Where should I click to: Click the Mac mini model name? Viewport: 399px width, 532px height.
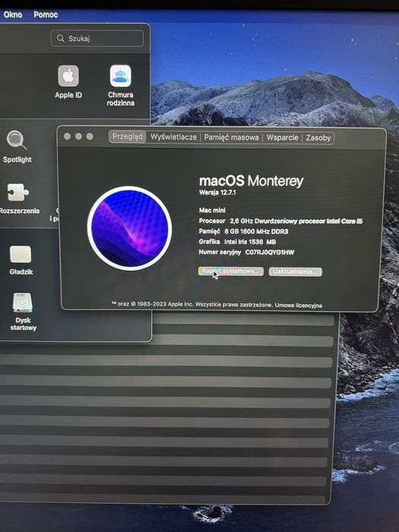(x=212, y=211)
